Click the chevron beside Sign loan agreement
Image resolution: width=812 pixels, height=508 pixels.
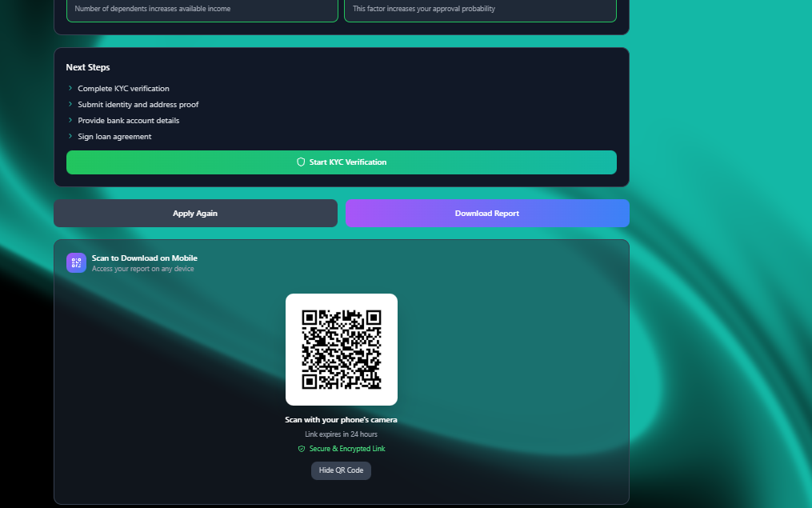pyautogui.click(x=70, y=136)
